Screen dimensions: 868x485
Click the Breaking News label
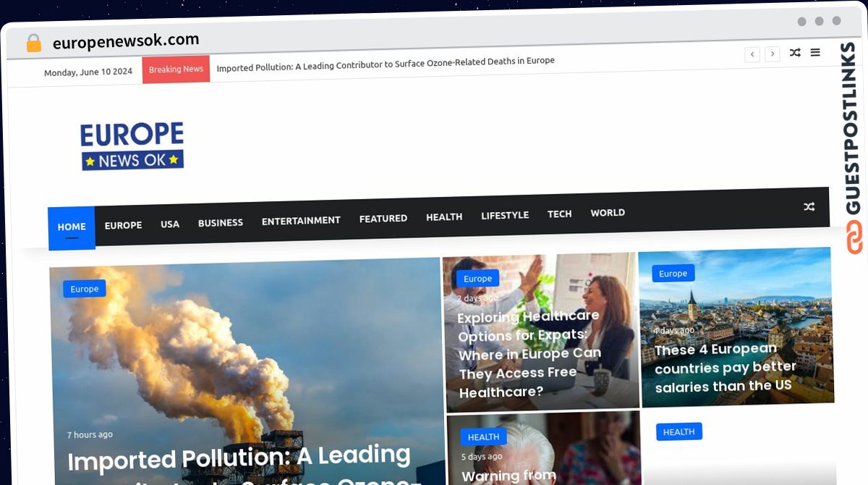pos(176,69)
